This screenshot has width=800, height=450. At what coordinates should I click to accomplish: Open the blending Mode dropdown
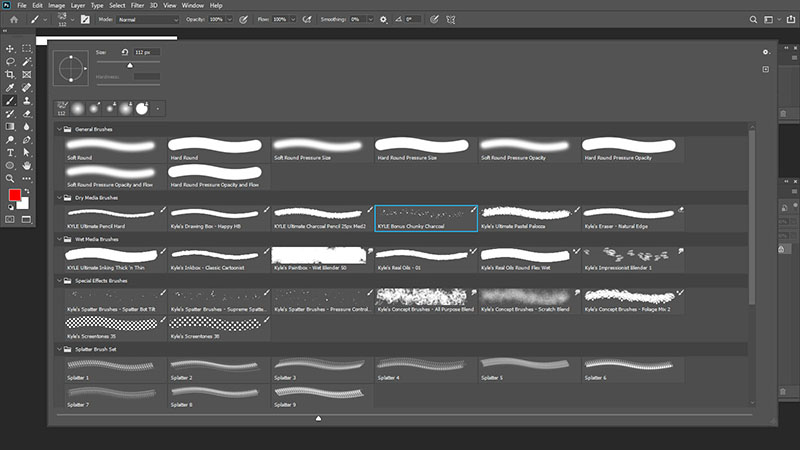coord(147,19)
